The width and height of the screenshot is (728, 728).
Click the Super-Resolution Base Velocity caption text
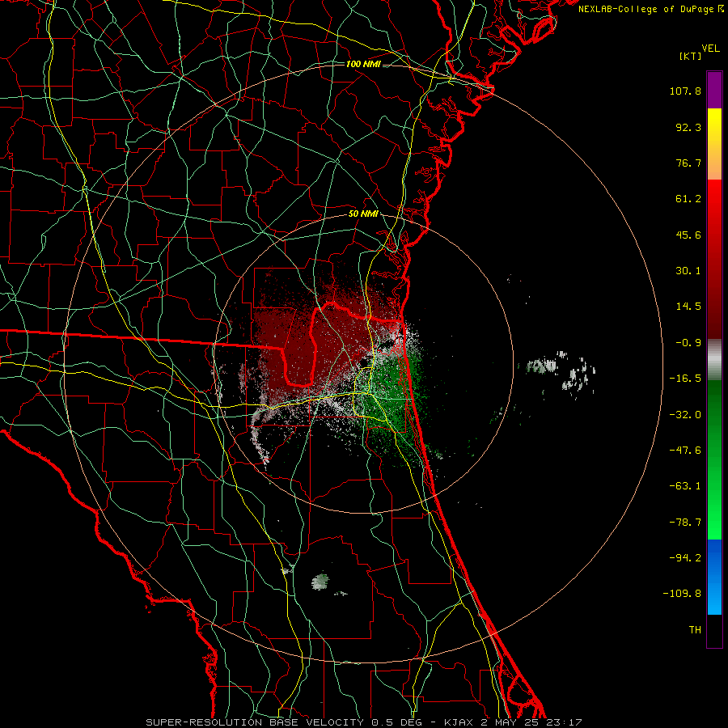(363, 722)
